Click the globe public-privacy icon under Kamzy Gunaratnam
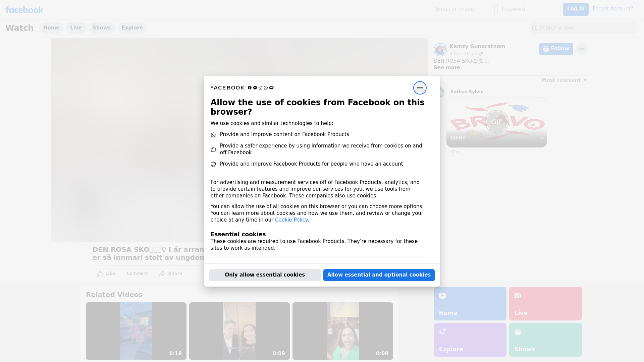644x362 pixels. pyautogui.click(x=480, y=54)
